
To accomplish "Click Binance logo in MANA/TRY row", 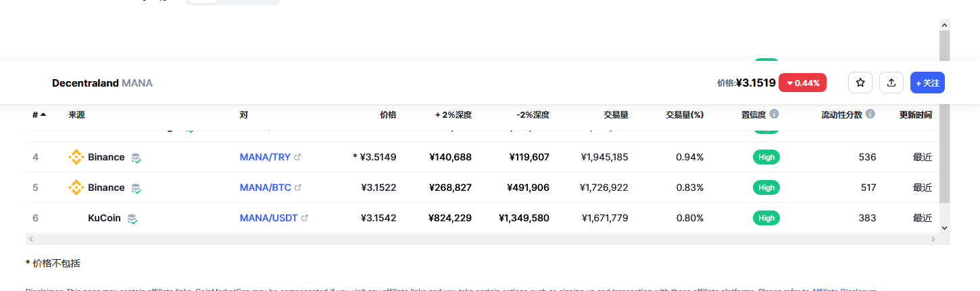I will point(76,157).
